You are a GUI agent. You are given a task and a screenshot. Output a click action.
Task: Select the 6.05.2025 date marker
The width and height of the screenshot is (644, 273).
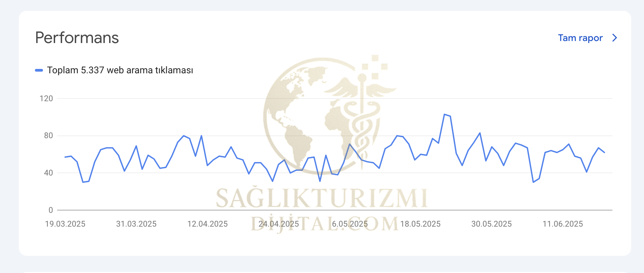(x=350, y=224)
